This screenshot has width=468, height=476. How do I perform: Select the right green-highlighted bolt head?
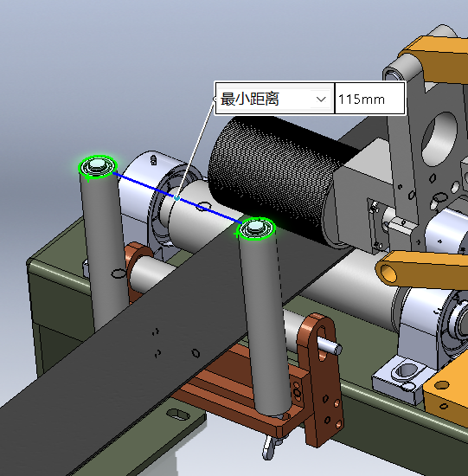click(257, 228)
